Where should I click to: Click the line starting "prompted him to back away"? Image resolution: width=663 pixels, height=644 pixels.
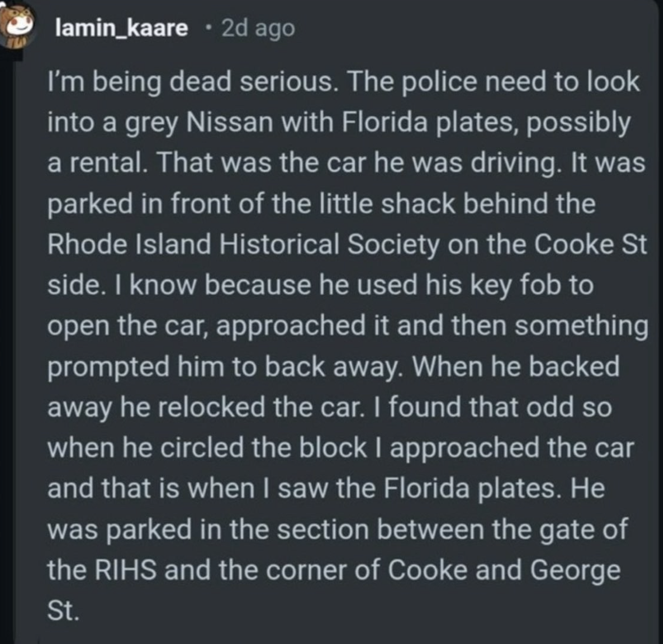(x=333, y=367)
